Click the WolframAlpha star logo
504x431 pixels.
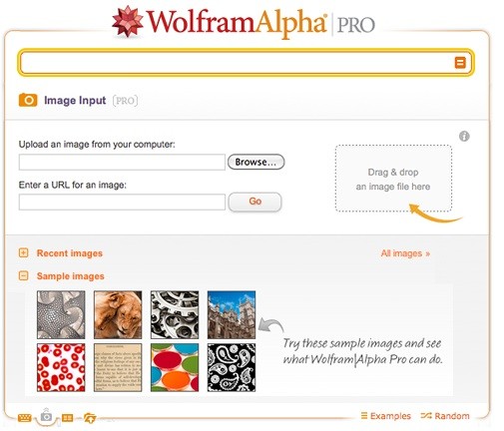coord(127,22)
